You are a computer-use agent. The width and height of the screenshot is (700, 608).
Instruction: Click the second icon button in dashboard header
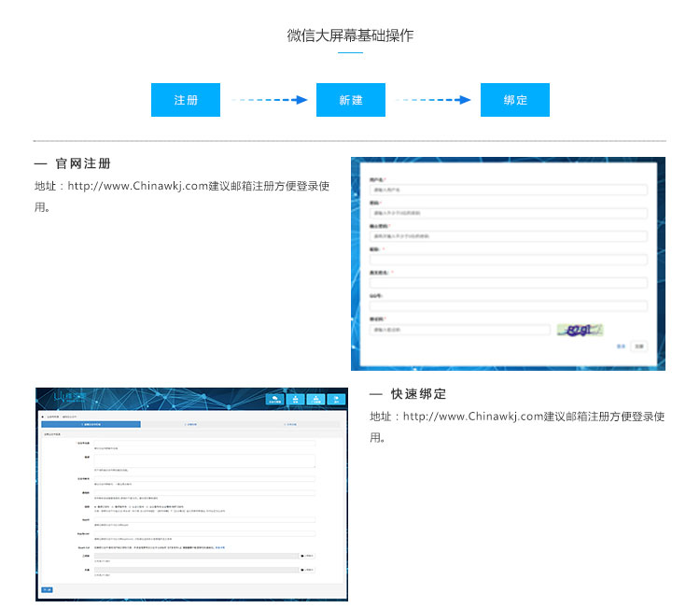coord(295,400)
